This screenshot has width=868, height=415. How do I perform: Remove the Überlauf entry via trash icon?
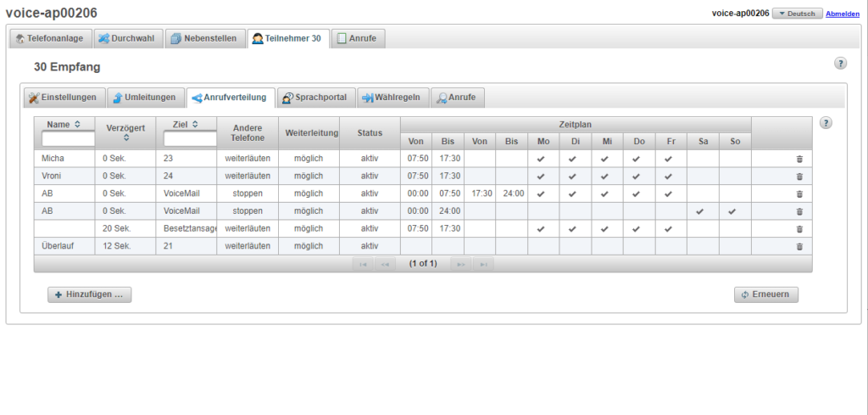[798, 246]
